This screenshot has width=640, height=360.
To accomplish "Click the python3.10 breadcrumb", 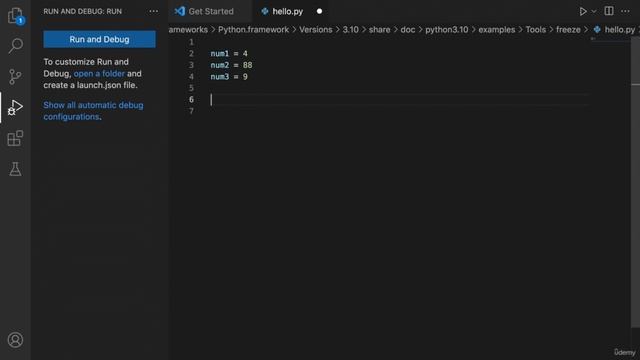I will click(447, 30).
